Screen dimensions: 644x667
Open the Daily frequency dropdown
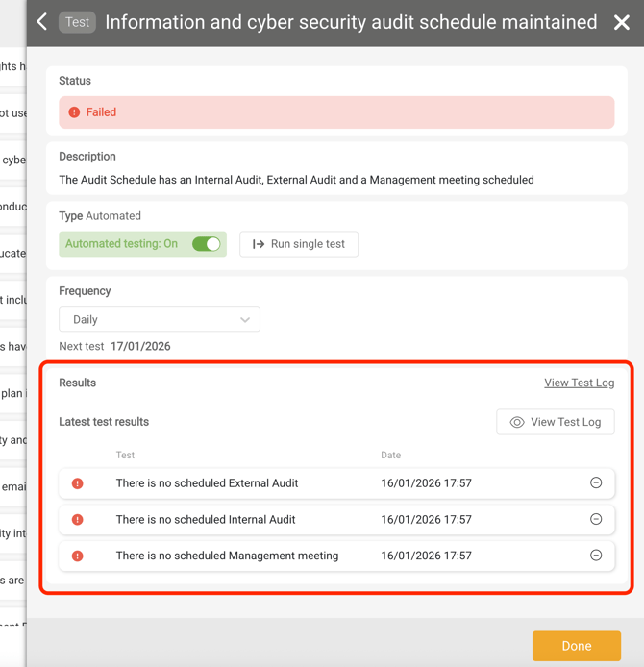(160, 319)
